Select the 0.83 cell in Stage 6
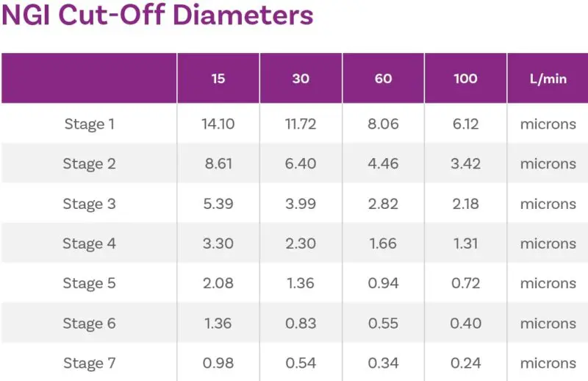The image size is (588, 381). pos(301,323)
